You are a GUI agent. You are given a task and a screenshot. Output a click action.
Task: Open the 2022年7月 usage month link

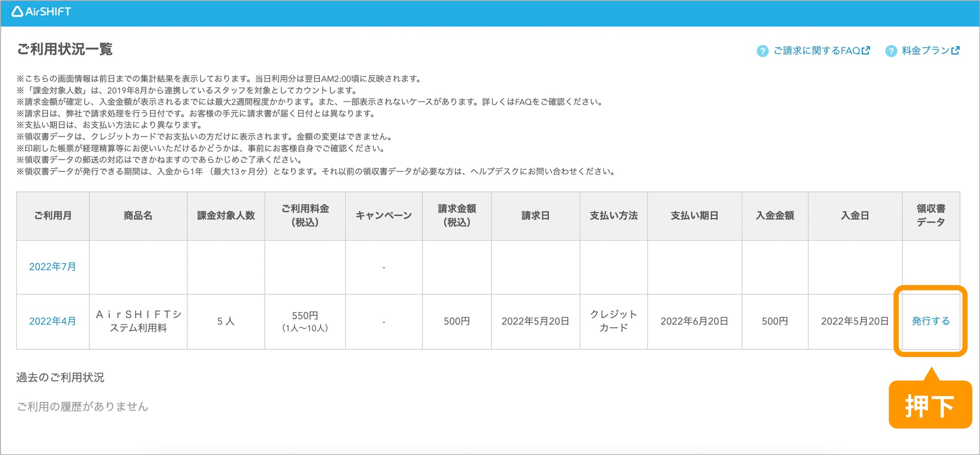pyautogui.click(x=53, y=267)
